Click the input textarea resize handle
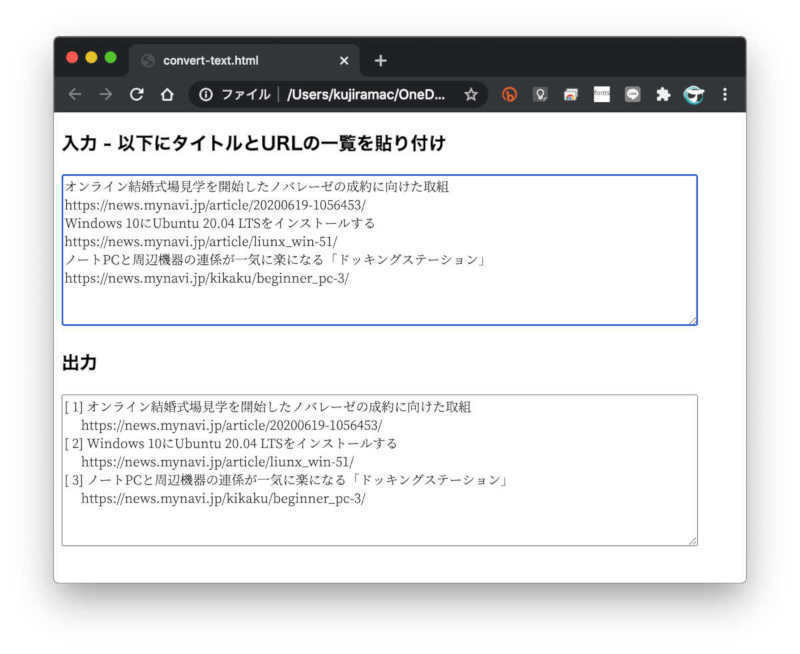Screen dimensions: 800x654 (x=692, y=320)
